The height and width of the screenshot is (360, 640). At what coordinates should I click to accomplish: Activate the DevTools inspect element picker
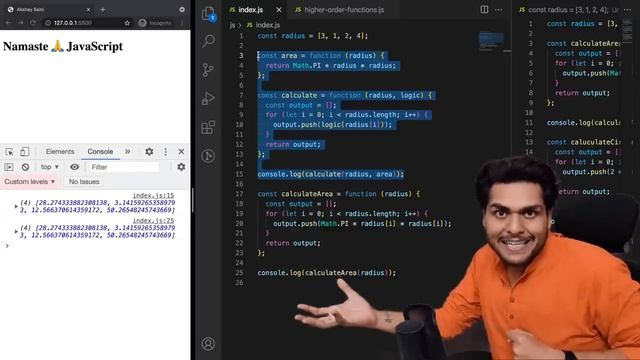click(x=9, y=152)
